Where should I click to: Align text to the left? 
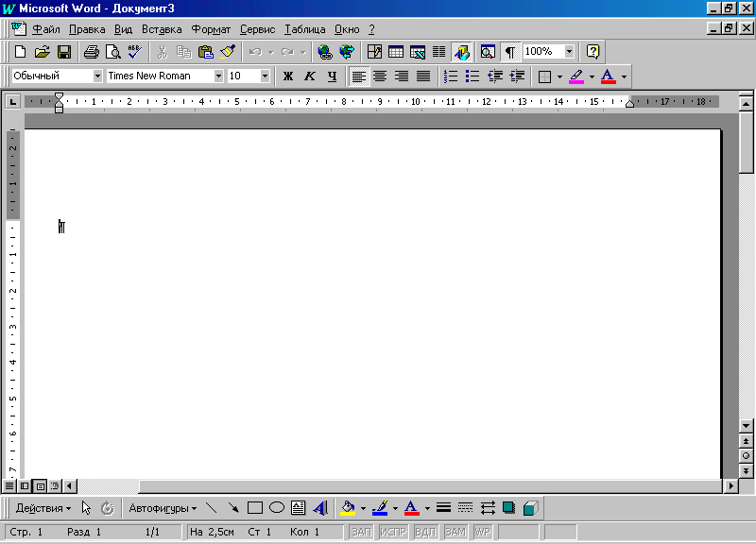(358, 76)
